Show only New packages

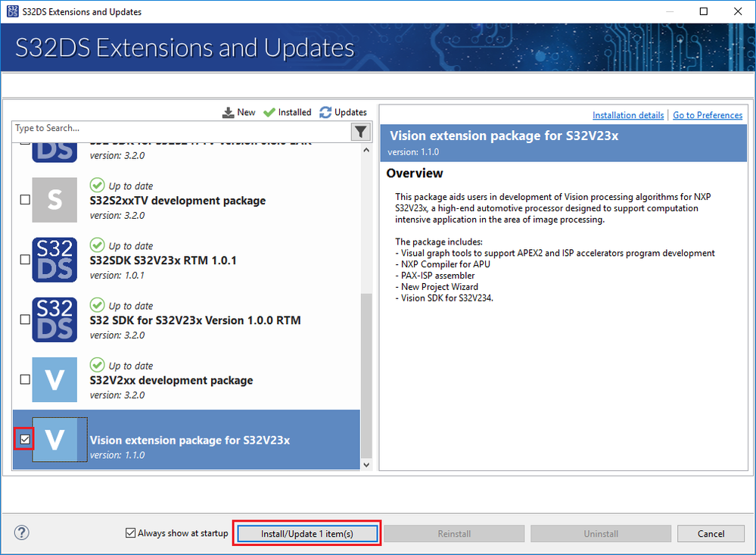pos(238,113)
